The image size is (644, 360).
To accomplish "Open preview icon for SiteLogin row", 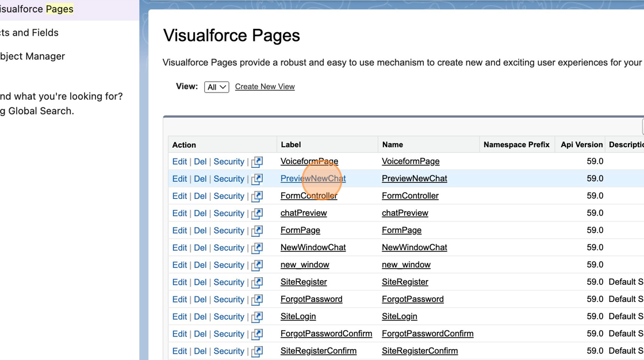I will [257, 317].
